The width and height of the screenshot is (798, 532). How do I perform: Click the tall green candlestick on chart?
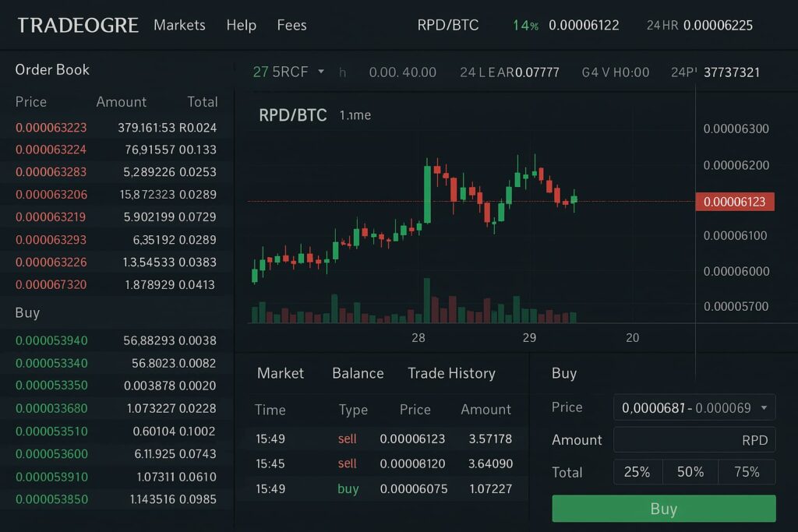[427, 193]
